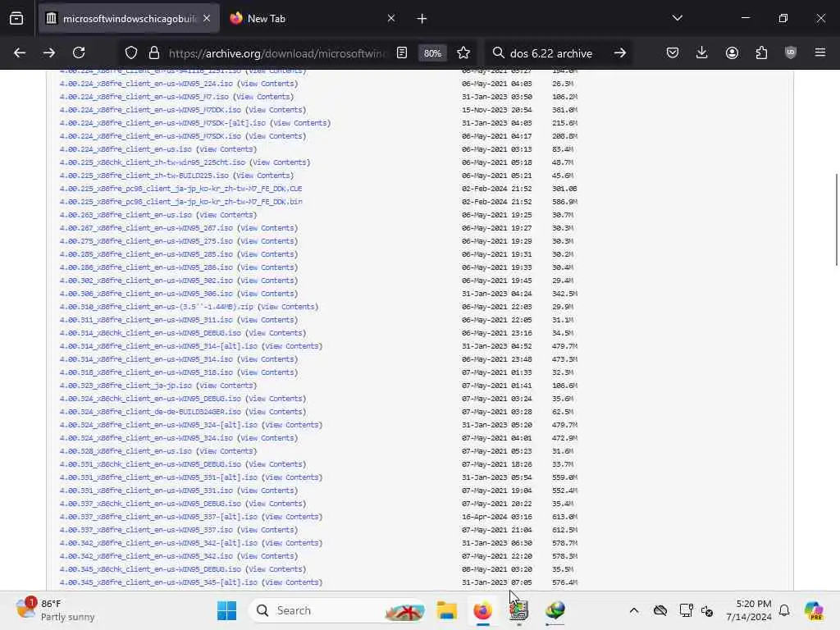Open the weather widget showing 86°F

point(55,610)
